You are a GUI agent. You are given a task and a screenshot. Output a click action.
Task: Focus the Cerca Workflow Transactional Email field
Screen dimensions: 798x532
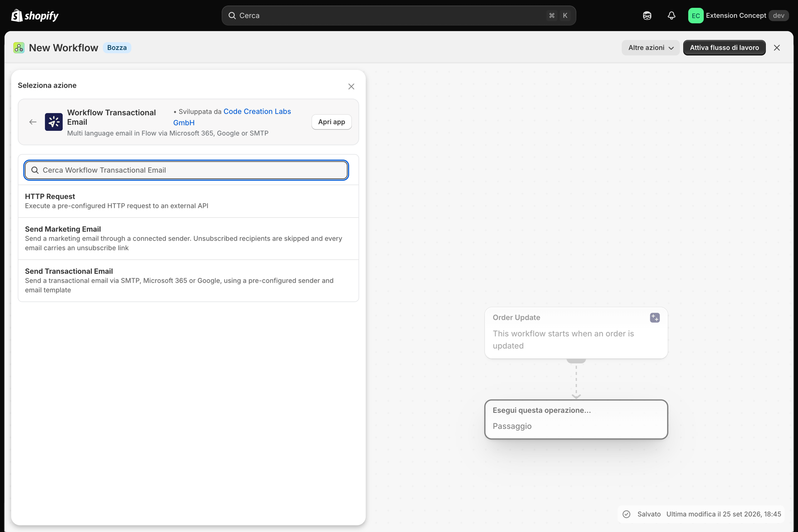pos(186,170)
